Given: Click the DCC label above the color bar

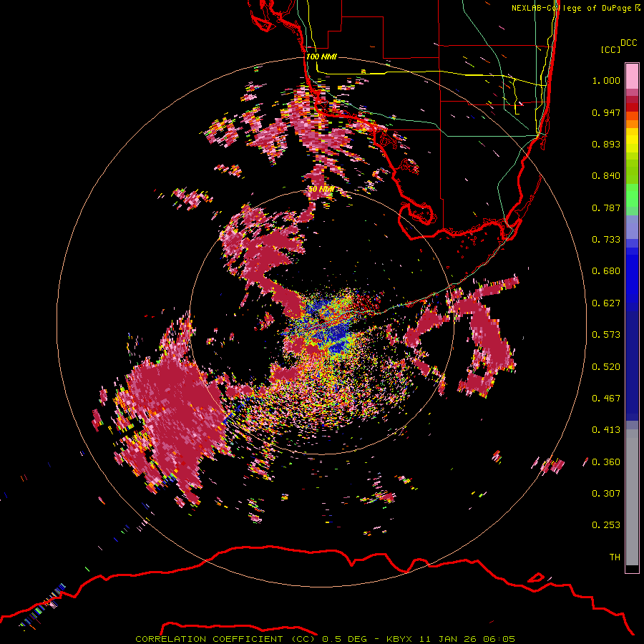Looking at the screenshot, I should (x=629, y=43).
